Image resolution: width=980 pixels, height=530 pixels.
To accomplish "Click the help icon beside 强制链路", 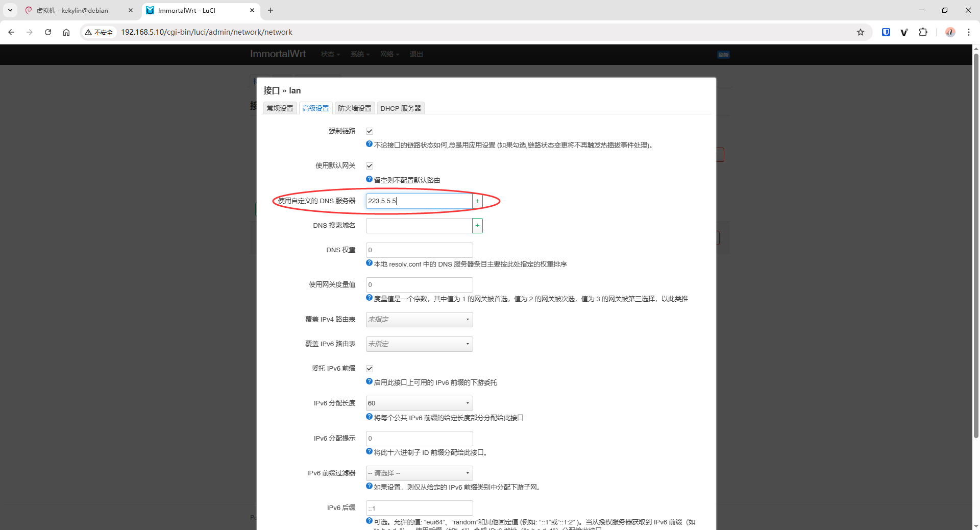I will click(x=369, y=144).
